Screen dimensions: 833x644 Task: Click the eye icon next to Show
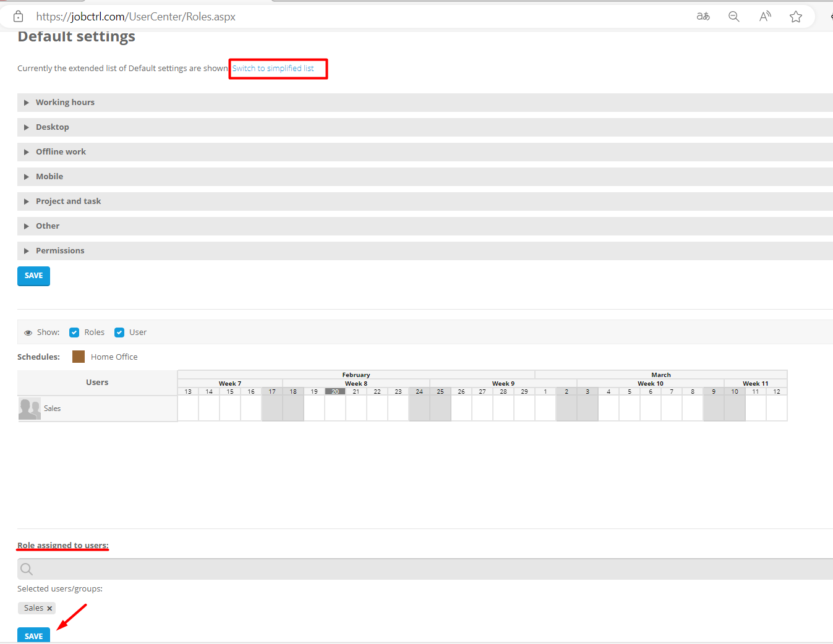[x=28, y=333]
